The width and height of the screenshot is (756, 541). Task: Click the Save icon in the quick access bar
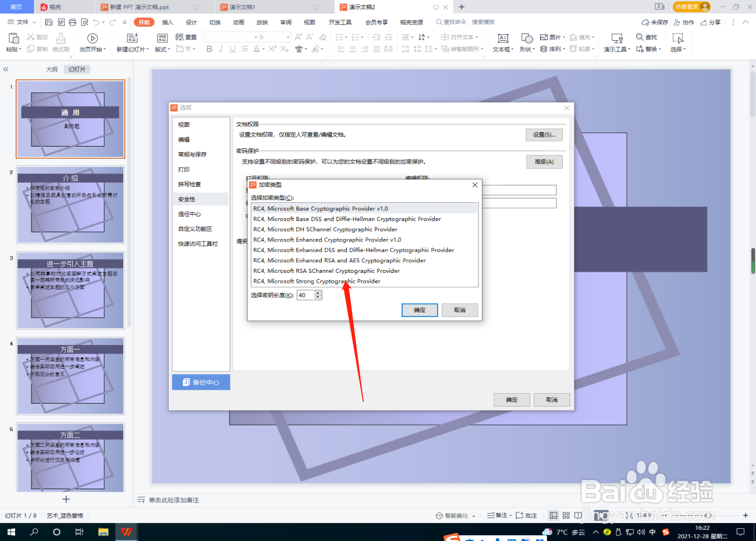49,22
